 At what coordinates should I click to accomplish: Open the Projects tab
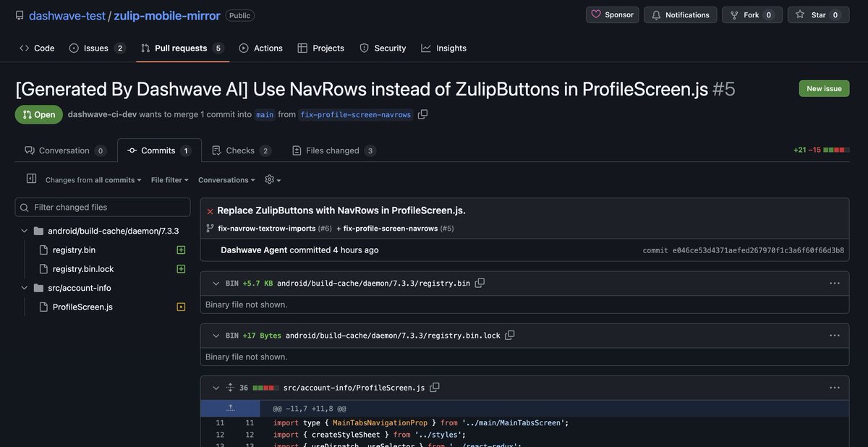[x=320, y=48]
